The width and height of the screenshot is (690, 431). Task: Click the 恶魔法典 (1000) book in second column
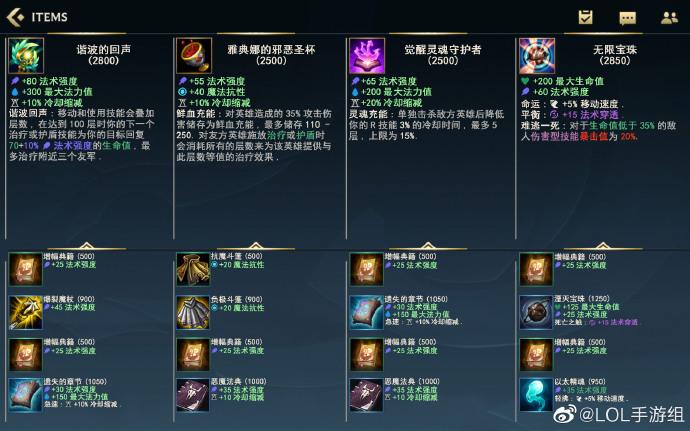coord(193,395)
